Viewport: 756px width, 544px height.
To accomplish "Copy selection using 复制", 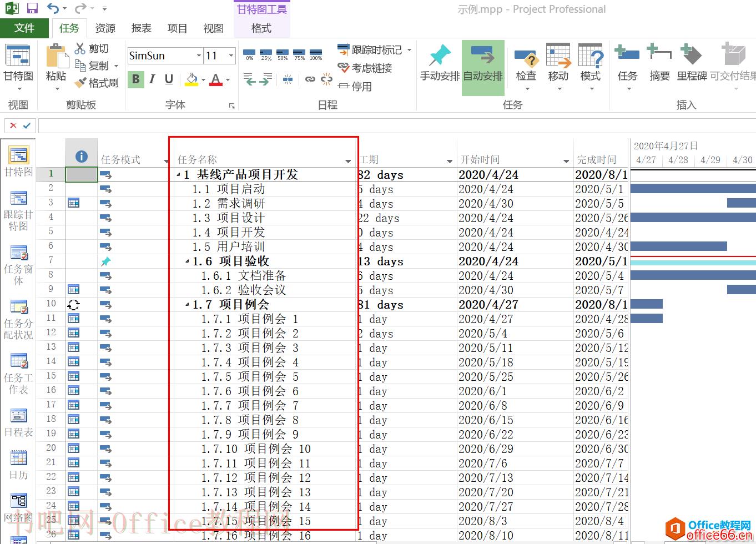I will pos(92,66).
